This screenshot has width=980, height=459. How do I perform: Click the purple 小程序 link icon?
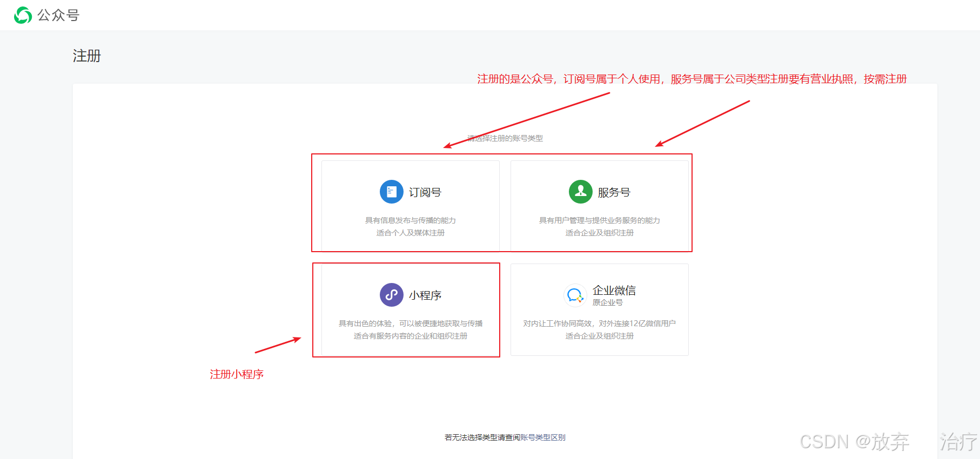click(x=391, y=295)
